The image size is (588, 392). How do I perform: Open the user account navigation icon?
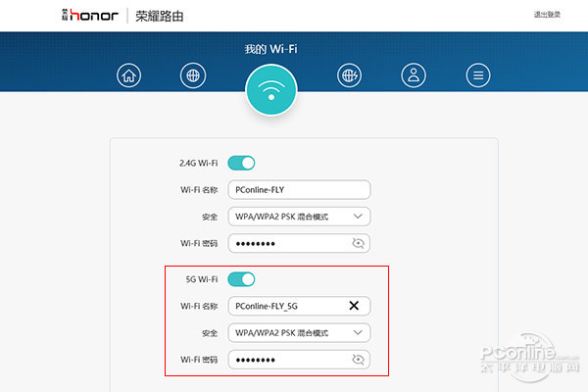[414, 75]
